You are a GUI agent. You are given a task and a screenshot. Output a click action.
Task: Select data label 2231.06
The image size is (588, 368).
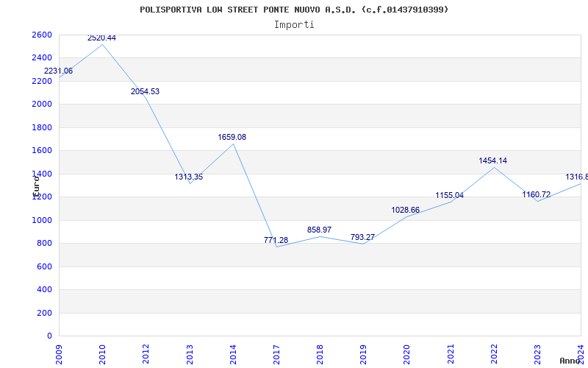pos(59,71)
